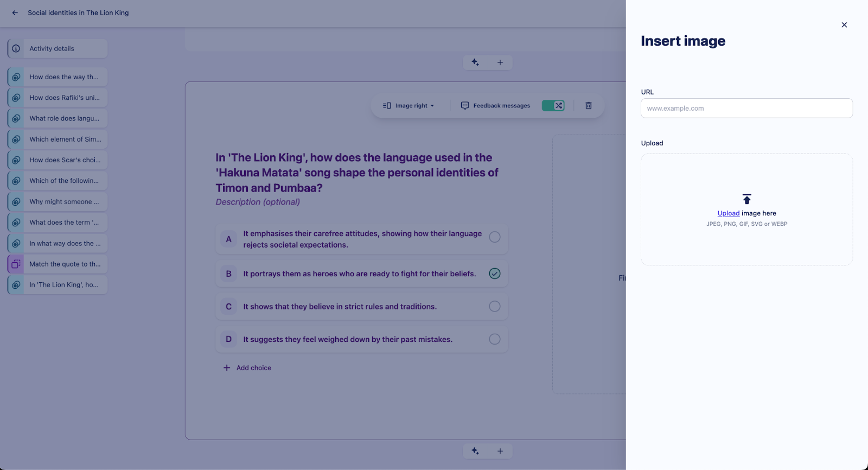Click icon beside 'What does the term'
Viewport: 868px width, 470px height.
(x=16, y=223)
